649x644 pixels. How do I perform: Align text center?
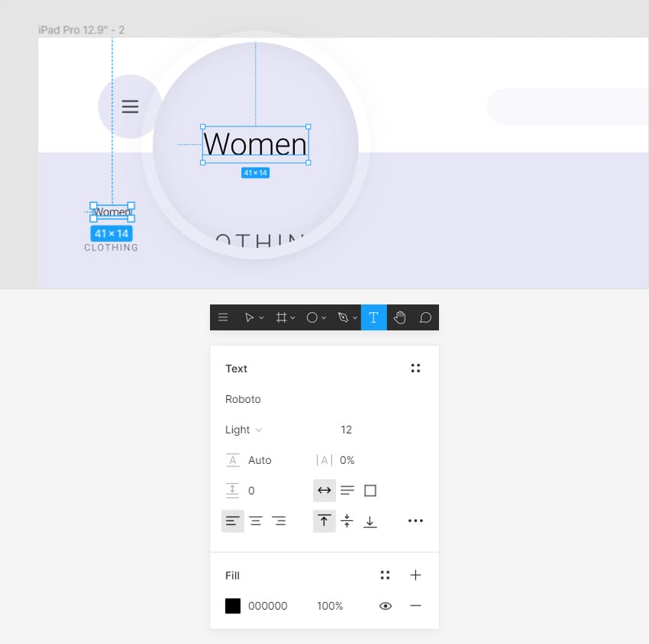256,521
